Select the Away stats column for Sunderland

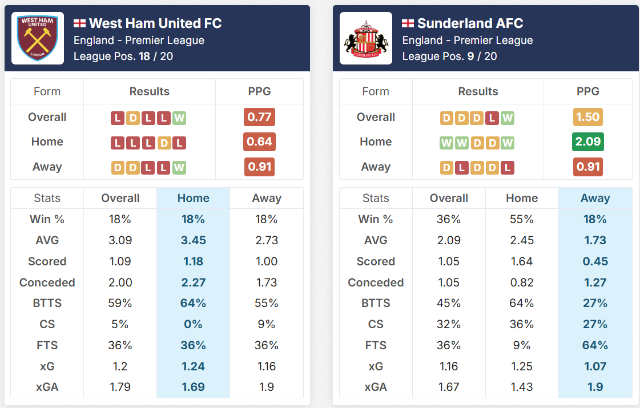pyautogui.click(x=595, y=198)
